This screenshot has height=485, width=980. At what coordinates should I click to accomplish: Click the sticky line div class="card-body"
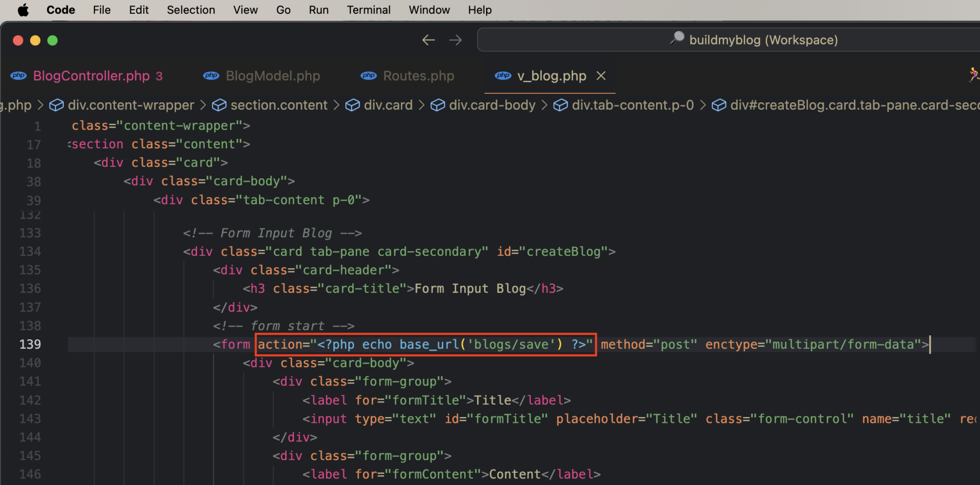click(210, 181)
